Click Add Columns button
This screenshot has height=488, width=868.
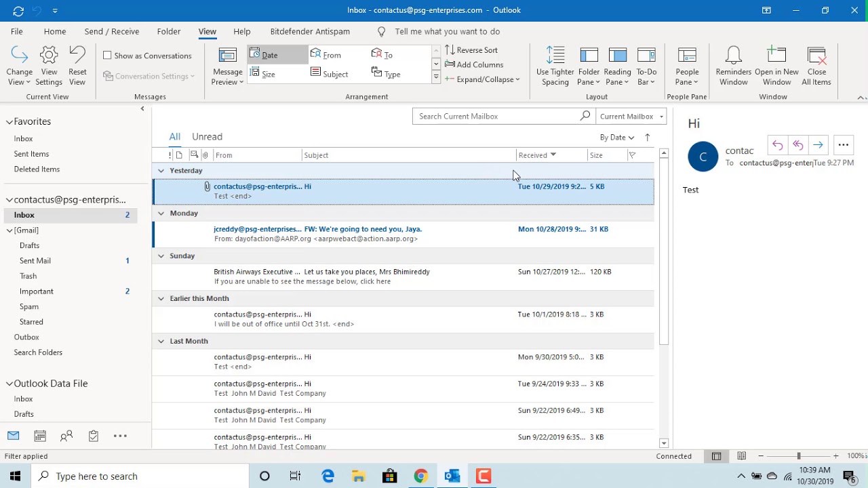474,65
